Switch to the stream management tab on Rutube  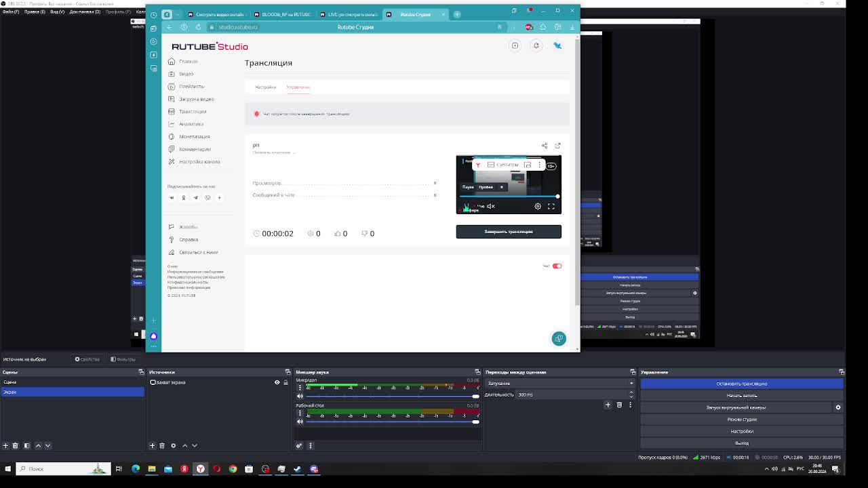[x=298, y=87]
